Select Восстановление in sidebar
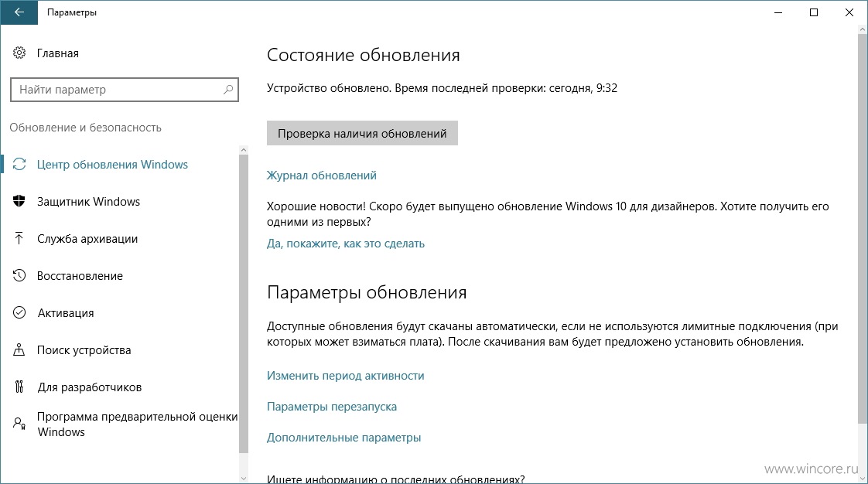868x484 pixels. click(x=80, y=275)
